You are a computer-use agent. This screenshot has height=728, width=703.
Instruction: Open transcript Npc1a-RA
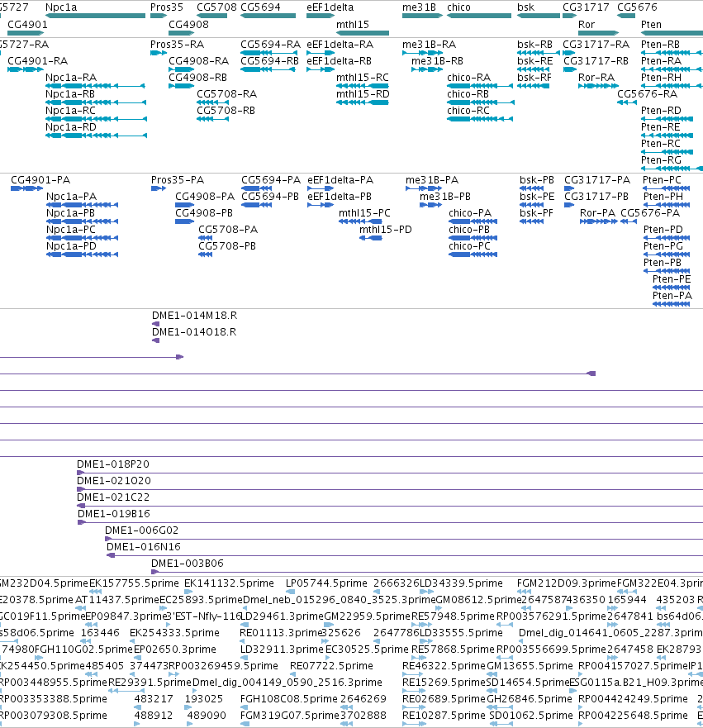point(71,78)
